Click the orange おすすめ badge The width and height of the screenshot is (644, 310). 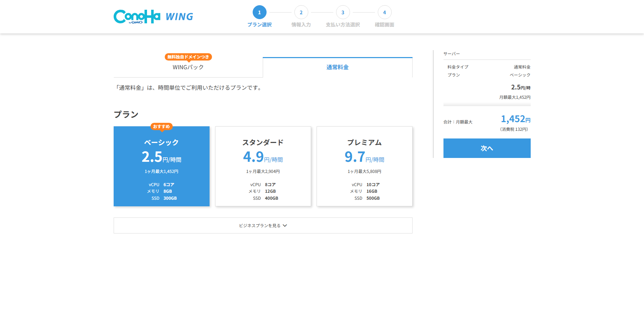pyautogui.click(x=162, y=127)
